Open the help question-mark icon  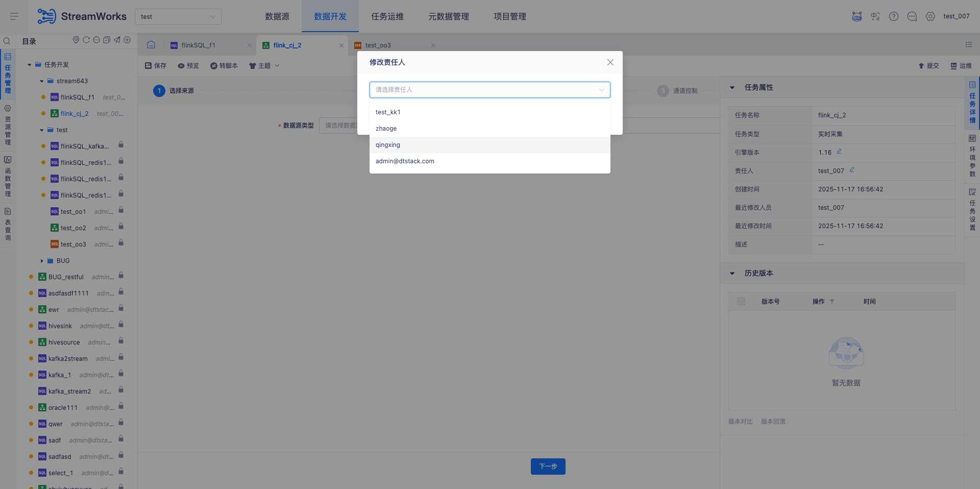(x=893, y=16)
